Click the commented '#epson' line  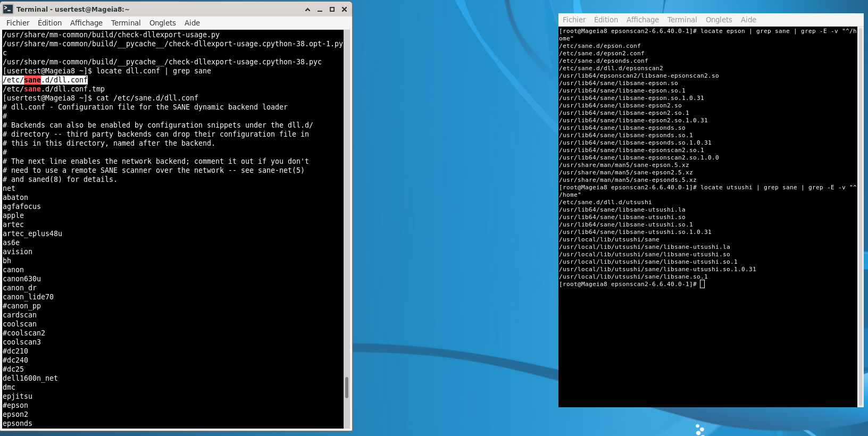15,405
